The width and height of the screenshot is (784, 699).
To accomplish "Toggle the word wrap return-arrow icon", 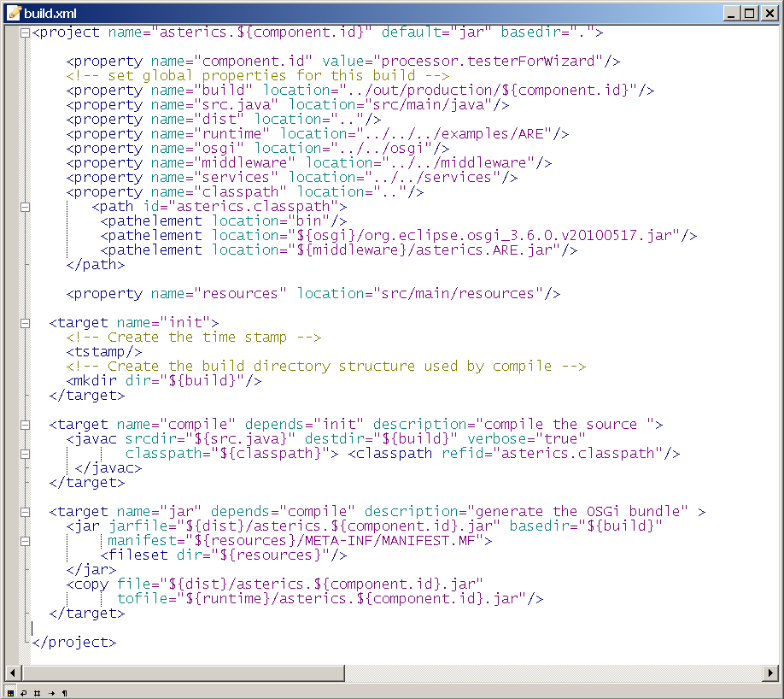I will pyautogui.click(x=23, y=693).
